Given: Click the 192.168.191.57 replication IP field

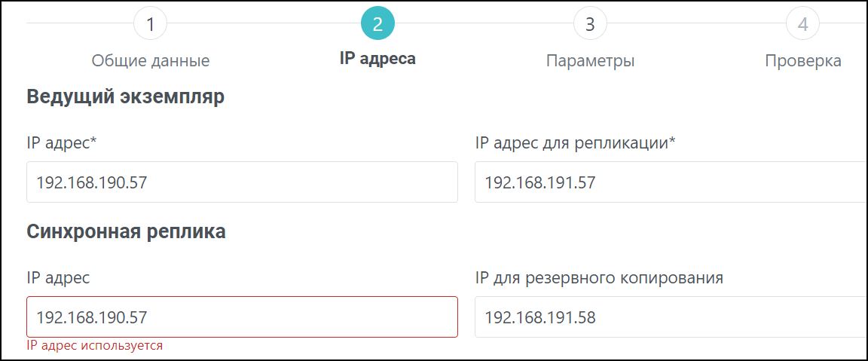Looking at the screenshot, I should tap(671, 182).
